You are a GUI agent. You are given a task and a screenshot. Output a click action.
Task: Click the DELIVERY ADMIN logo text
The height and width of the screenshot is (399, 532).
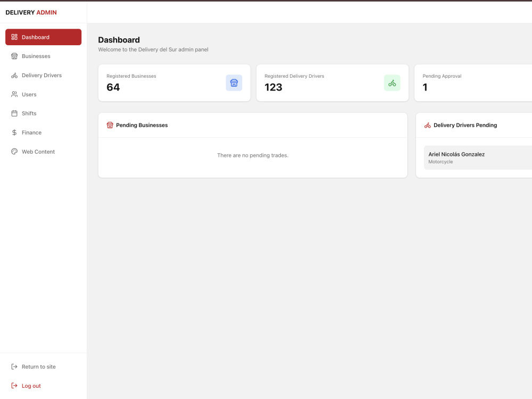coord(31,13)
